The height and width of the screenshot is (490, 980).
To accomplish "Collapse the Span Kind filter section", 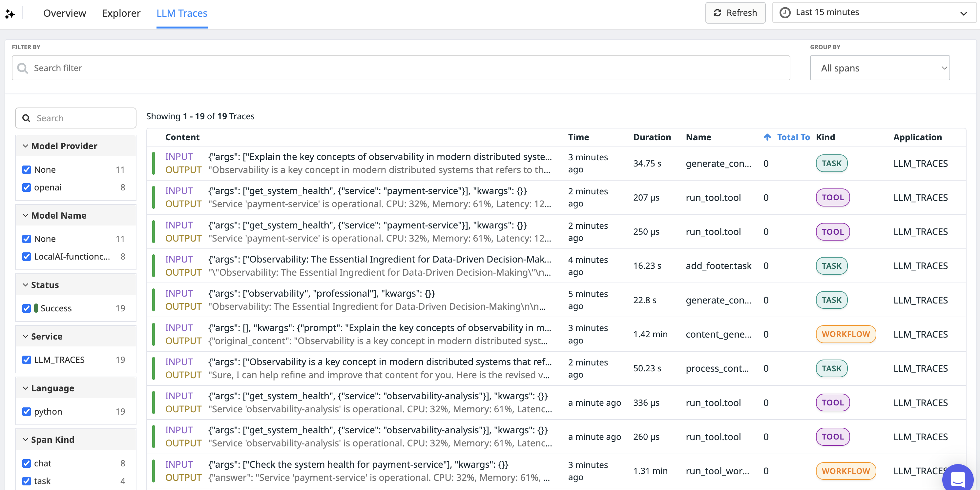I will tap(26, 440).
